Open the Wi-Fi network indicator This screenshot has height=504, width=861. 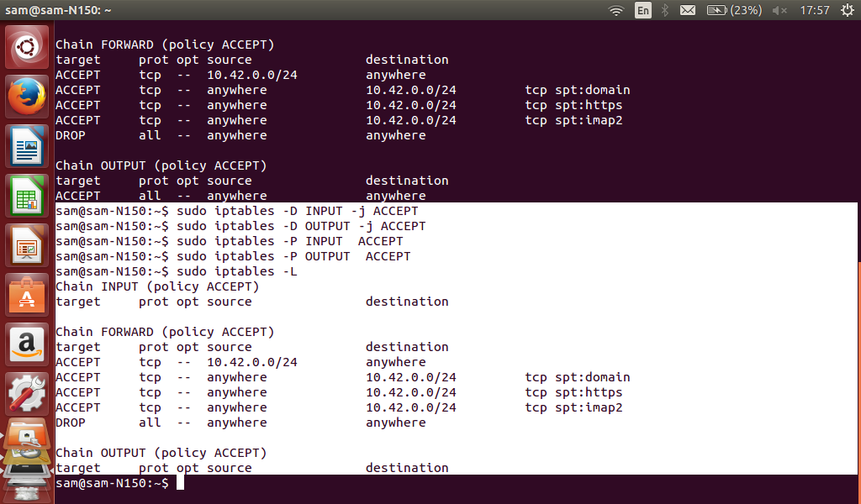pos(616,10)
